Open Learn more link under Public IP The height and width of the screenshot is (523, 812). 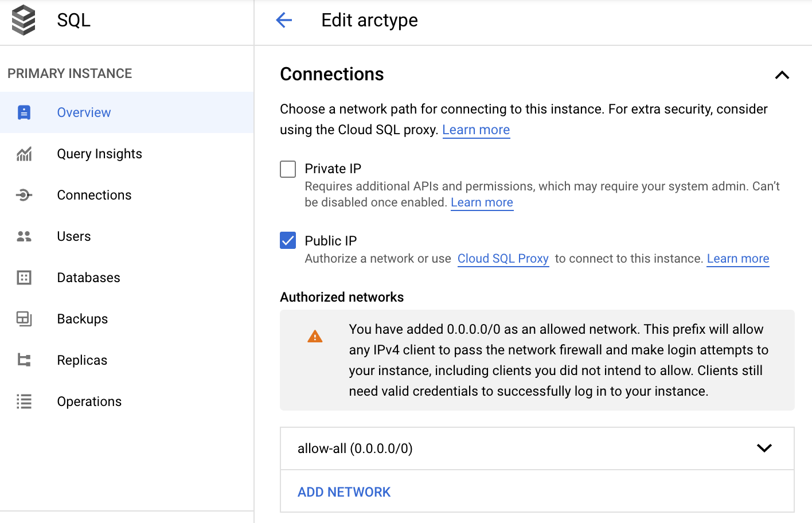pos(738,259)
